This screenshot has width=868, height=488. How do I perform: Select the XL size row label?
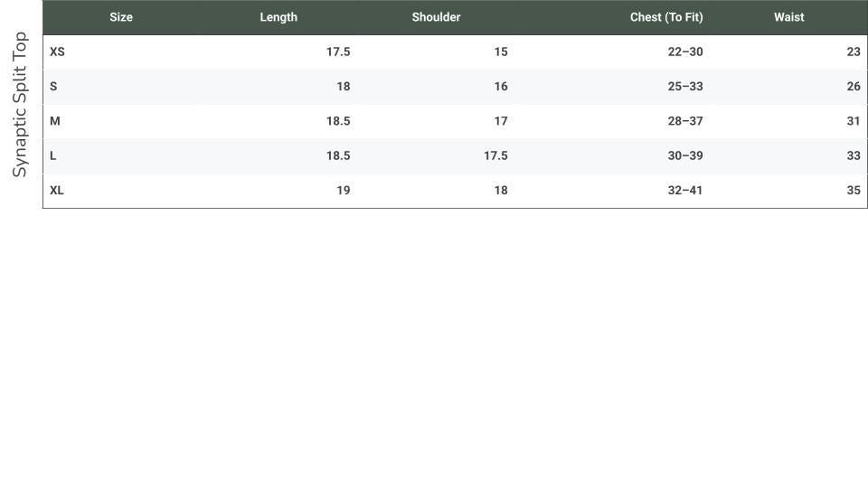point(57,191)
